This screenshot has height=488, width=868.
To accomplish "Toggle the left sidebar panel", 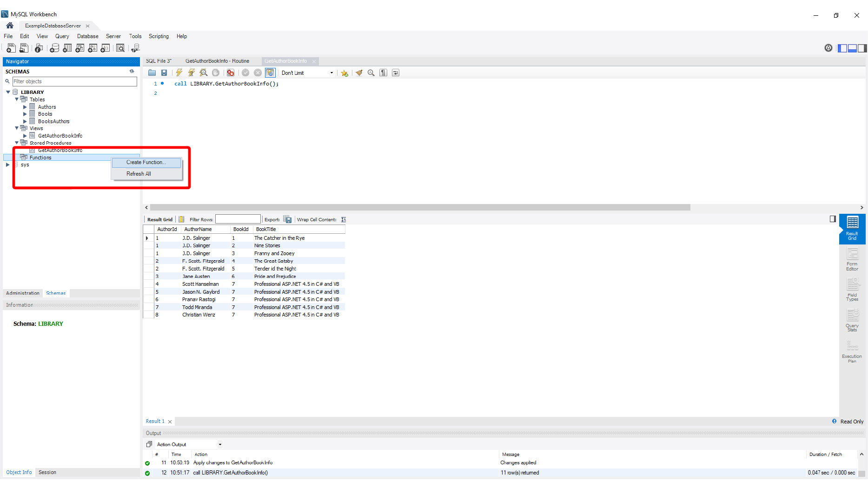I will 842,48.
